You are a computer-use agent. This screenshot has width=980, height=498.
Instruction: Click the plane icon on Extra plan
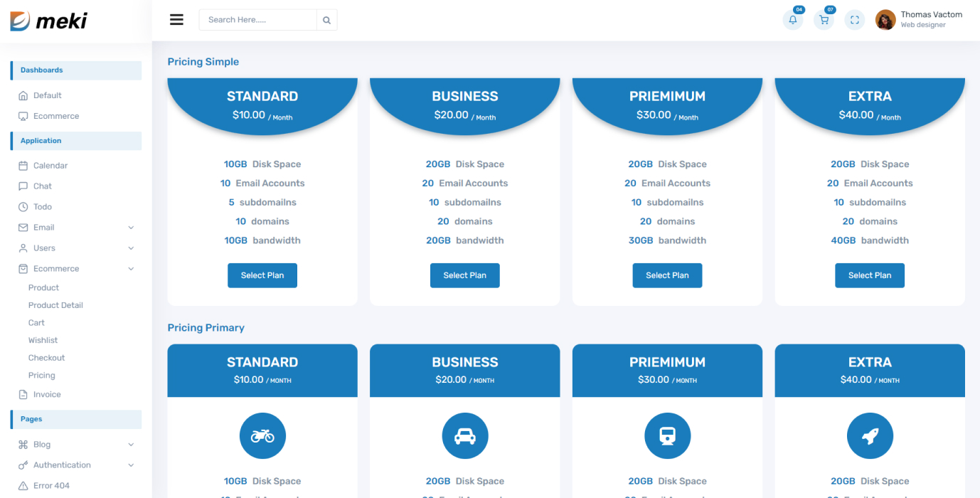[870, 435]
